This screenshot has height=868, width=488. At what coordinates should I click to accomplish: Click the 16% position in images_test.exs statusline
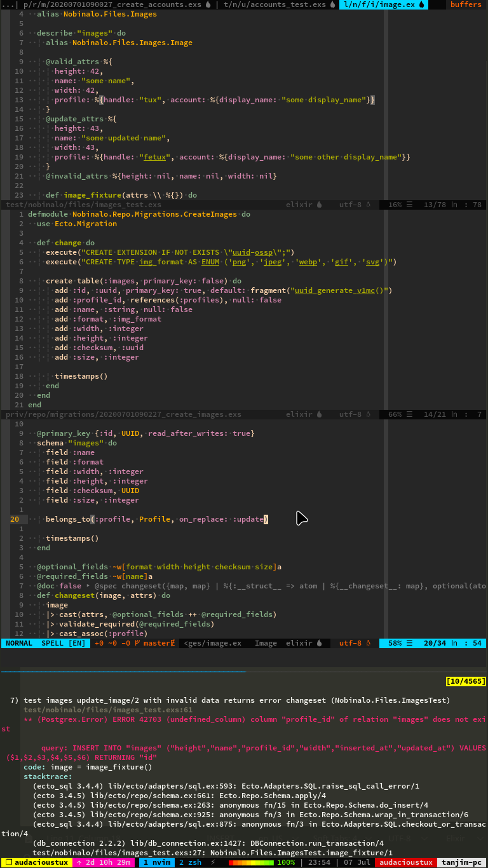pos(395,205)
